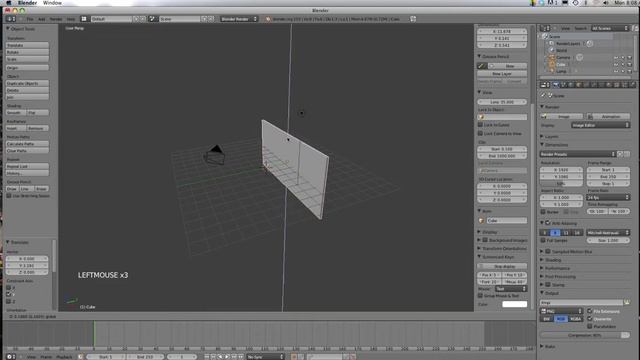
Task: Select the RGB color mode button
Action: pyautogui.click(x=561, y=319)
